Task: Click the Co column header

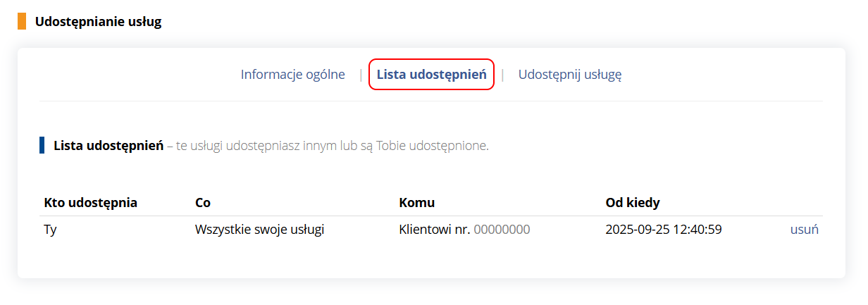Action: coord(203,203)
